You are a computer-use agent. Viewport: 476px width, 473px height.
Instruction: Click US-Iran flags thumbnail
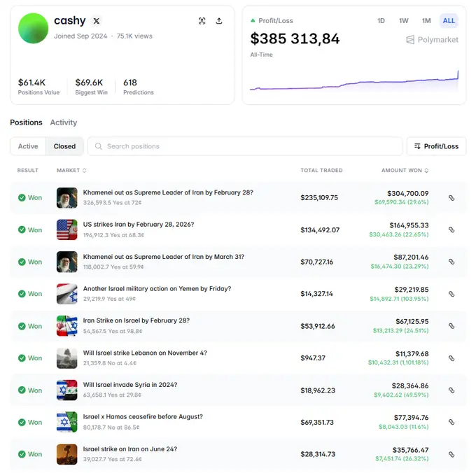66,230
